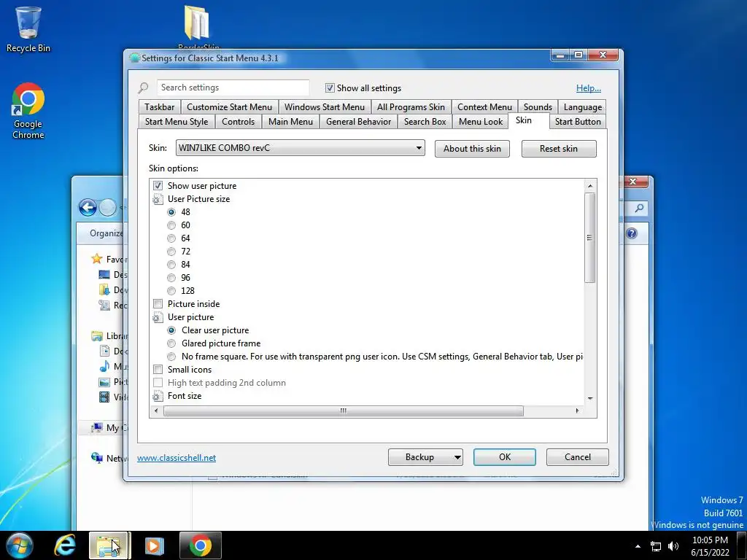The width and height of the screenshot is (747, 560).
Task: Select Clear user picture option
Action: [x=171, y=330]
